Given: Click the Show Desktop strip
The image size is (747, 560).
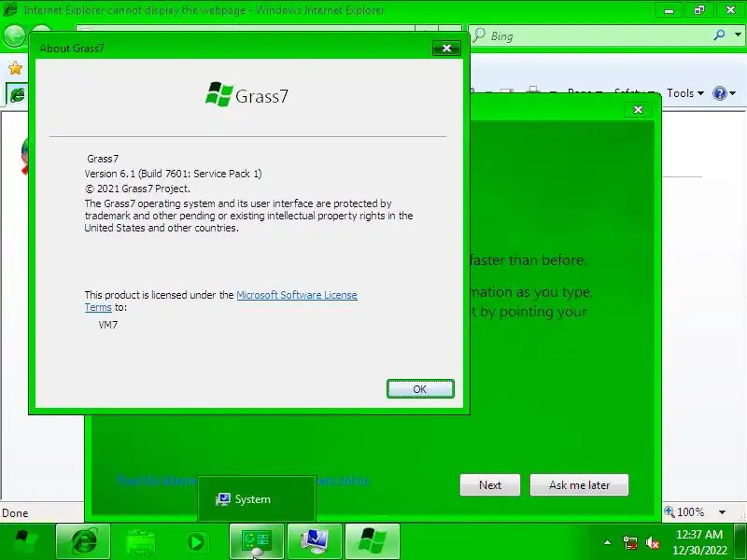Looking at the screenshot, I should (x=740, y=541).
